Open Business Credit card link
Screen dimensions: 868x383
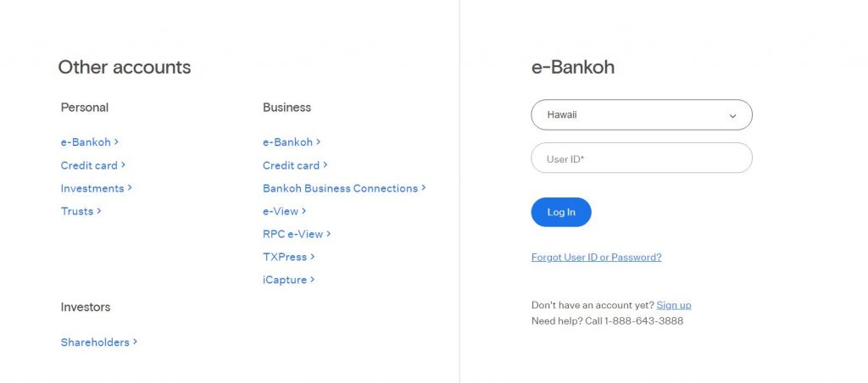coord(295,165)
